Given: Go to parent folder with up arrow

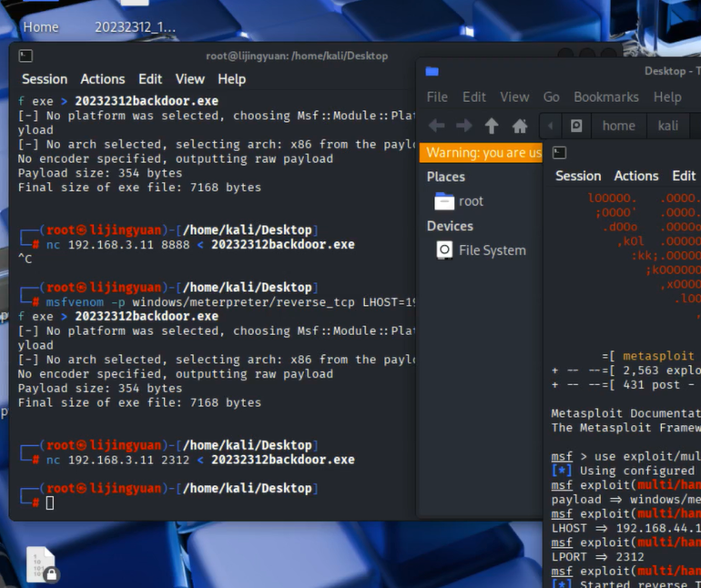Looking at the screenshot, I should tap(492, 126).
